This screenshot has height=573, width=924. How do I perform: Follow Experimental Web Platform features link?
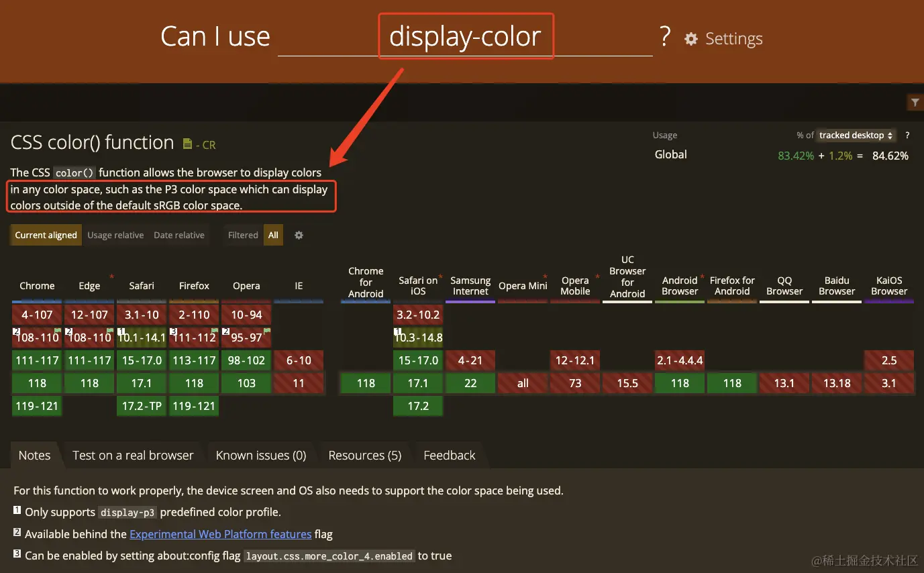tap(220, 534)
